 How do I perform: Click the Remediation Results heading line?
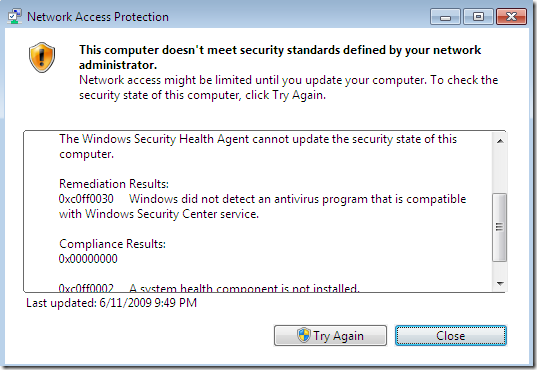[114, 184]
